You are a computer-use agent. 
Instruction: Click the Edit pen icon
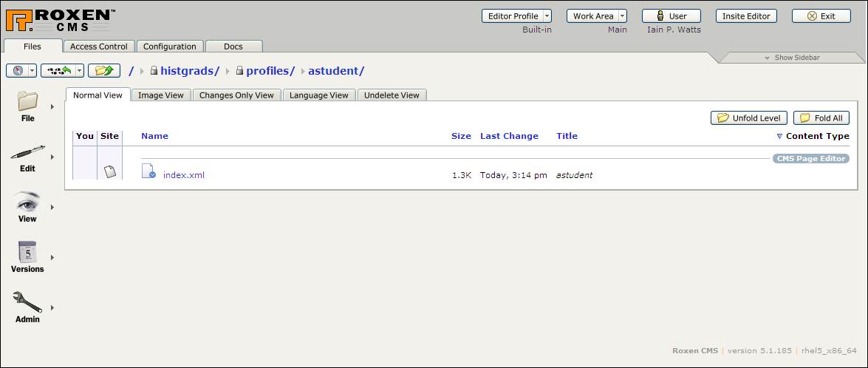(x=27, y=152)
